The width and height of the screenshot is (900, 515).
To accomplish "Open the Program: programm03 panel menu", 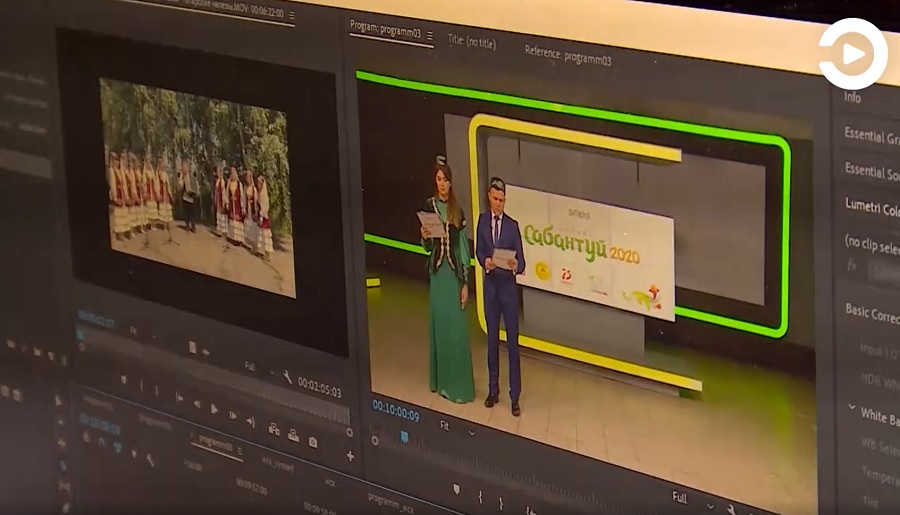I will click(x=430, y=36).
